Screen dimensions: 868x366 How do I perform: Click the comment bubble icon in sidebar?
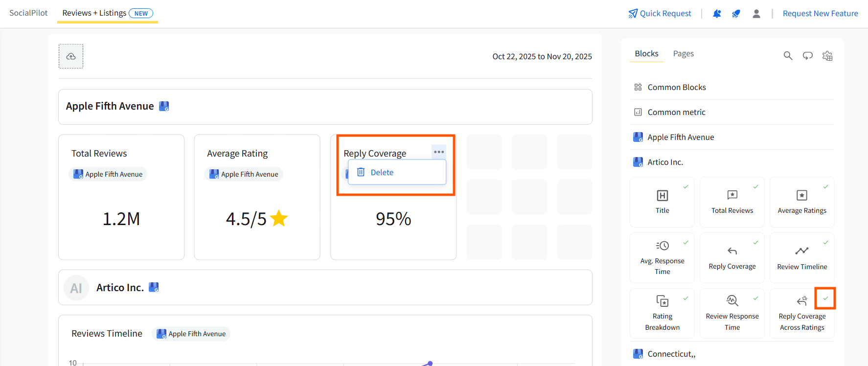[808, 56]
